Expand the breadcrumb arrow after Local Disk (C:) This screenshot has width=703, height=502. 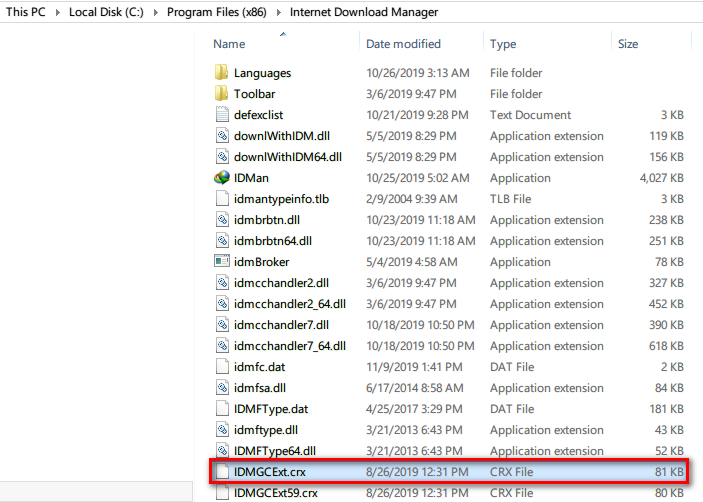click(x=156, y=12)
